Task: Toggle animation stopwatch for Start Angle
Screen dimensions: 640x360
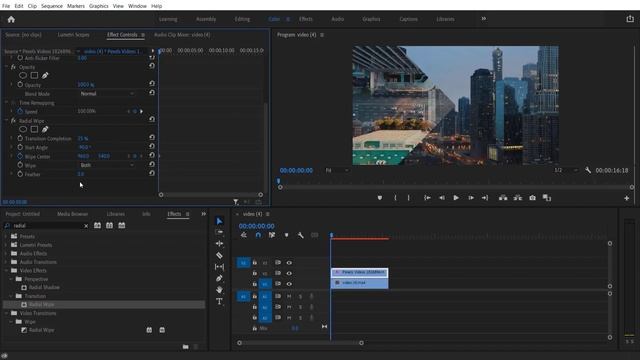Action: pyautogui.click(x=20, y=147)
